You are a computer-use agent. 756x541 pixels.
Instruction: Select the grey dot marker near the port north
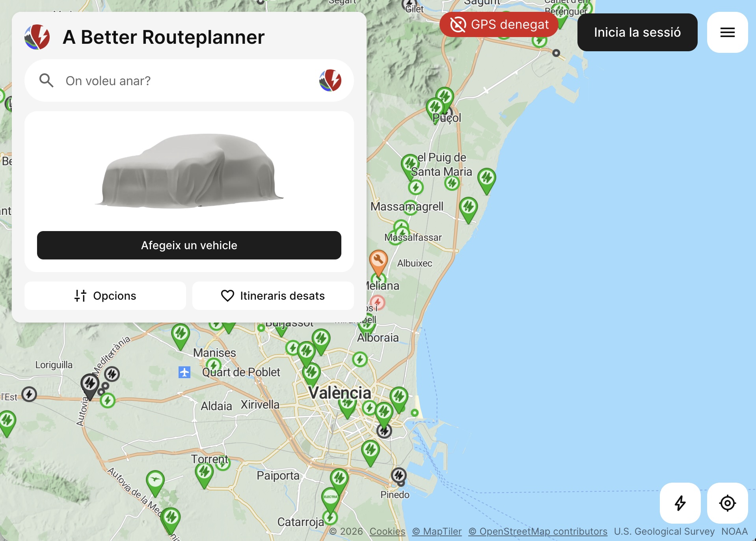556,53
